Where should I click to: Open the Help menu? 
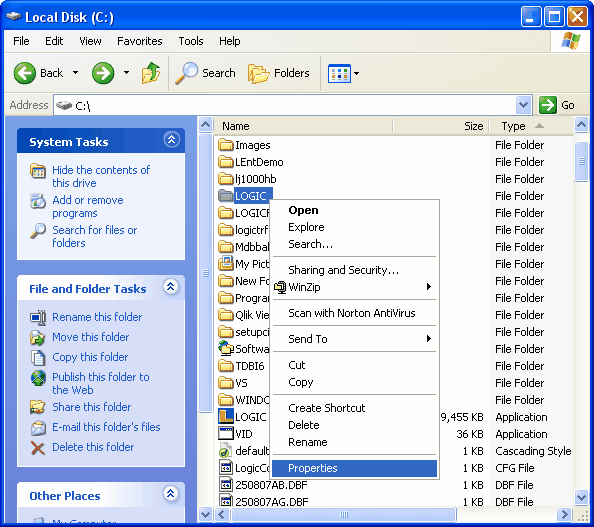click(x=230, y=41)
